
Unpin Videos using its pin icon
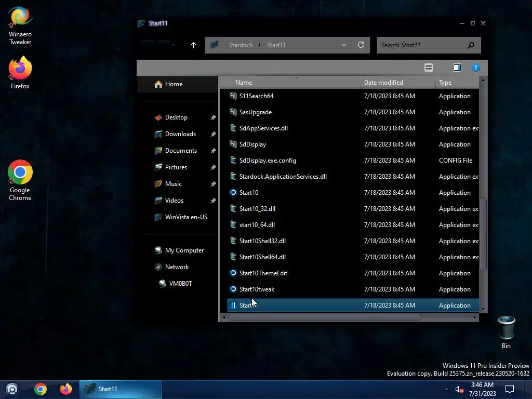click(x=213, y=201)
